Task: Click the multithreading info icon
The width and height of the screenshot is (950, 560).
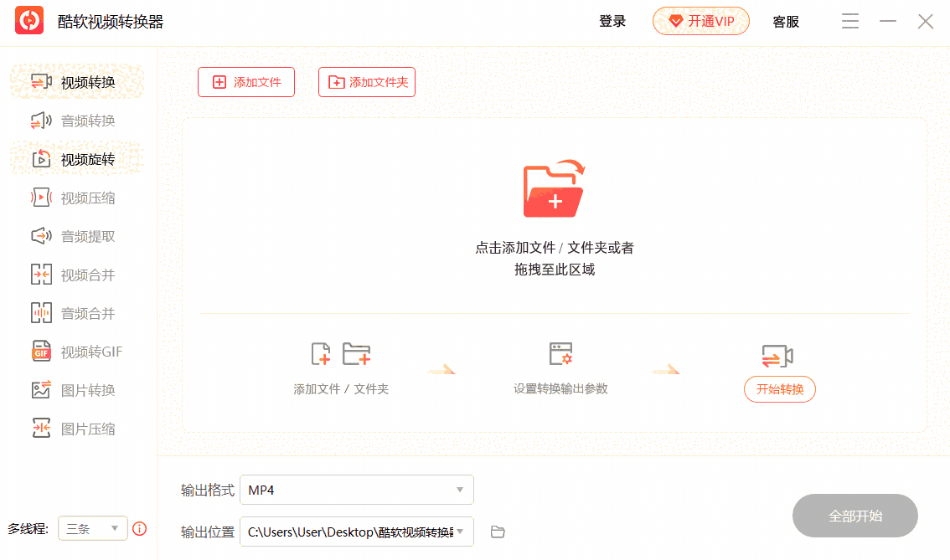Action: pyautogui.click(x=139, y=528)
